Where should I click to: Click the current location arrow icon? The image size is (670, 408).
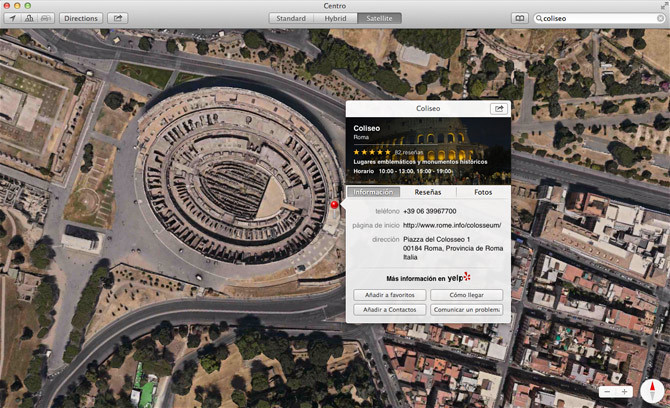[x=11, y=18]
